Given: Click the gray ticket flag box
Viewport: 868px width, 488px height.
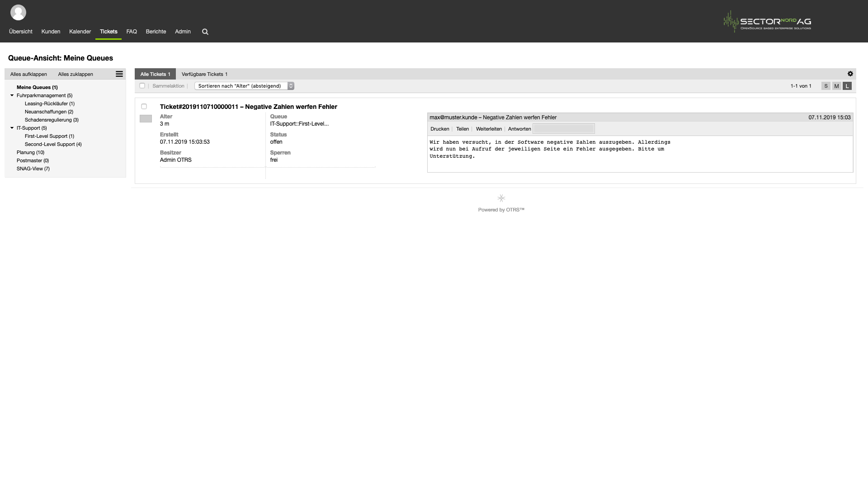Looking at the screenshot, I should click(146, 119).
